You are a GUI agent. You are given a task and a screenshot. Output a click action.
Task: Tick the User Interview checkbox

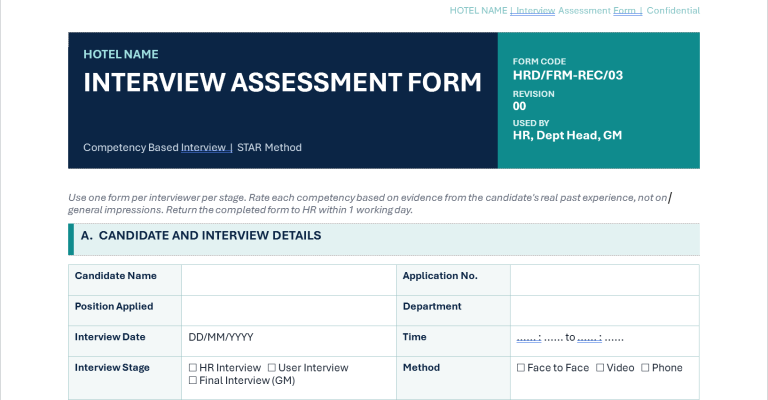pos(271,368)
